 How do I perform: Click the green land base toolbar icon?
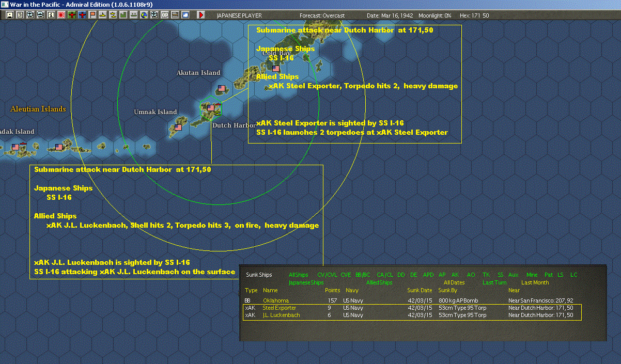coord(123,15)
